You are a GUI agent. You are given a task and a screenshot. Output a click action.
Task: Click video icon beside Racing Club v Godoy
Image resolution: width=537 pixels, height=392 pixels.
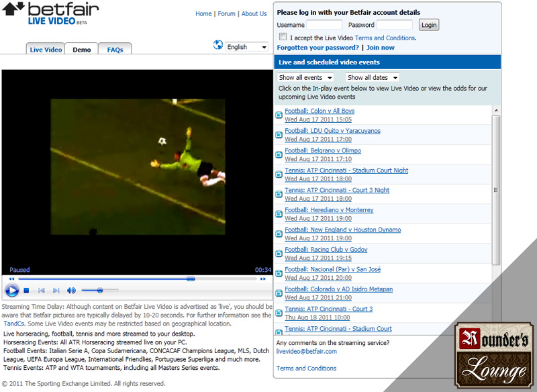(279, 254)
